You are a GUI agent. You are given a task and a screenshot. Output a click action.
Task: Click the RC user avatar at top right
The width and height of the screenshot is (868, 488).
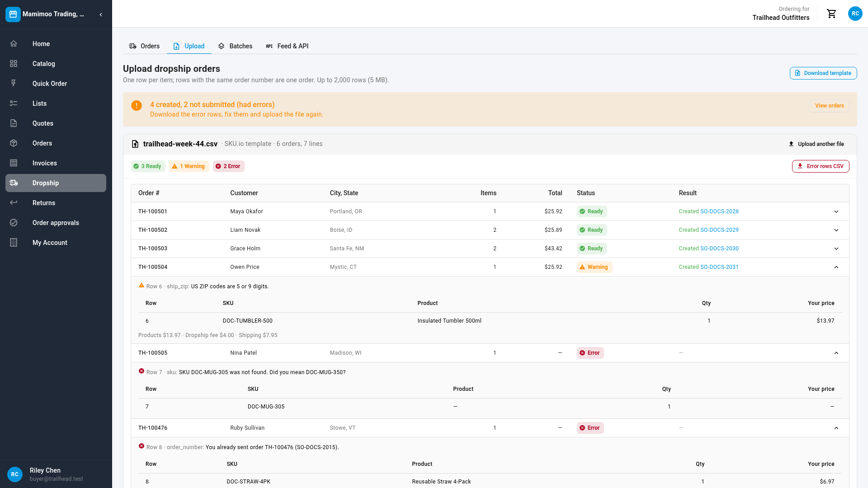coord(855,14)
